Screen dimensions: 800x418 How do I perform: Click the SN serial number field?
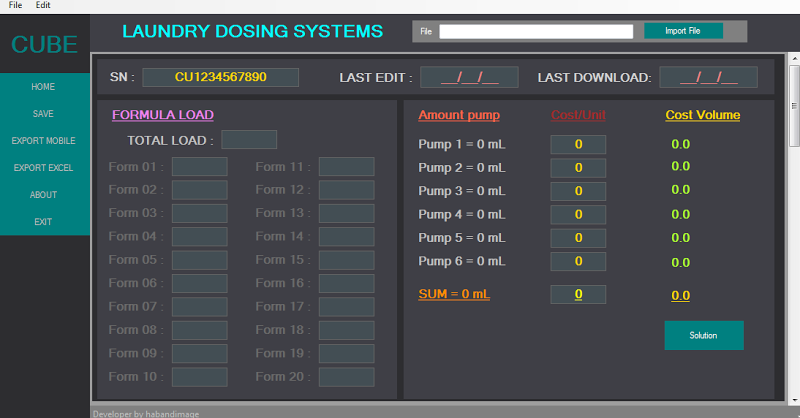220,77
